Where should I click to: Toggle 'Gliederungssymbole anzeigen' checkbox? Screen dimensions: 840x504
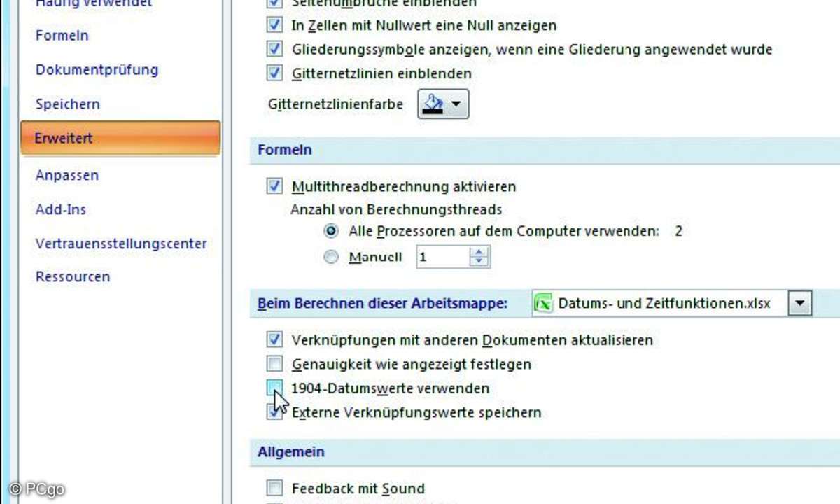[274, 49]
